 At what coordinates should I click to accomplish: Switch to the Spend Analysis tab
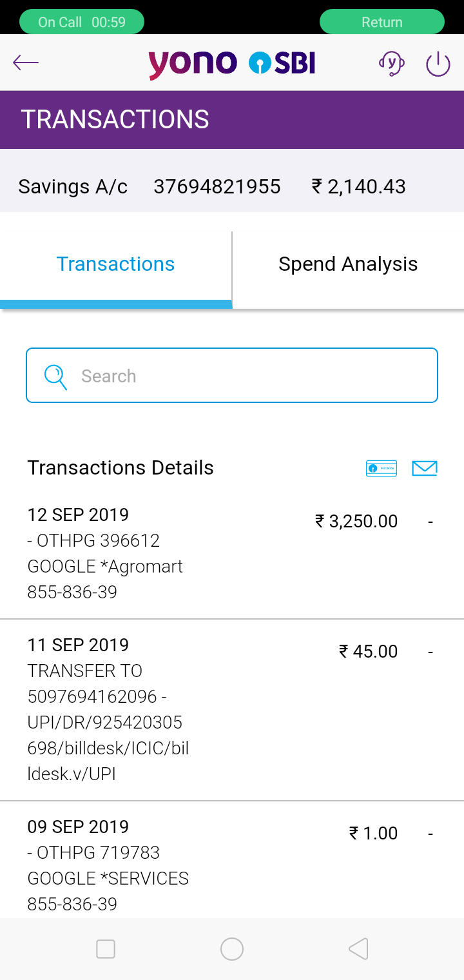(x=348, y=264)
